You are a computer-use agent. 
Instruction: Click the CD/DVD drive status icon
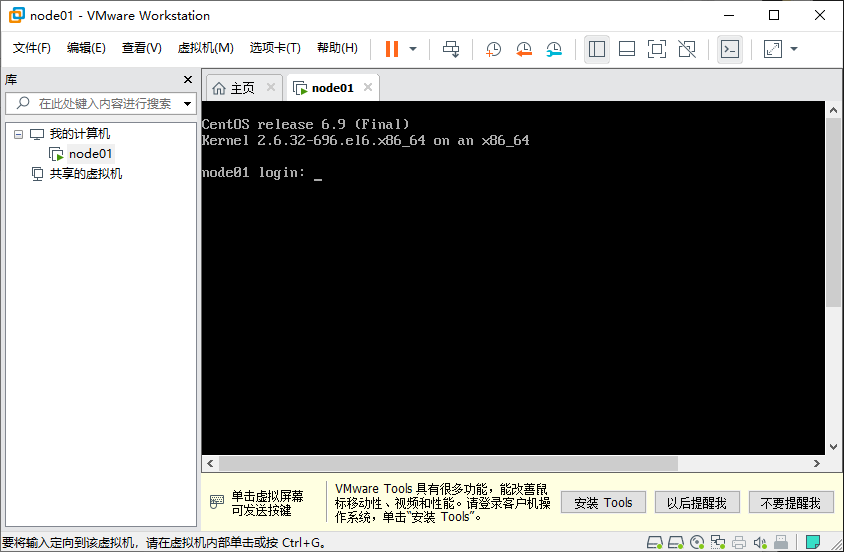[x=697, y=542]
